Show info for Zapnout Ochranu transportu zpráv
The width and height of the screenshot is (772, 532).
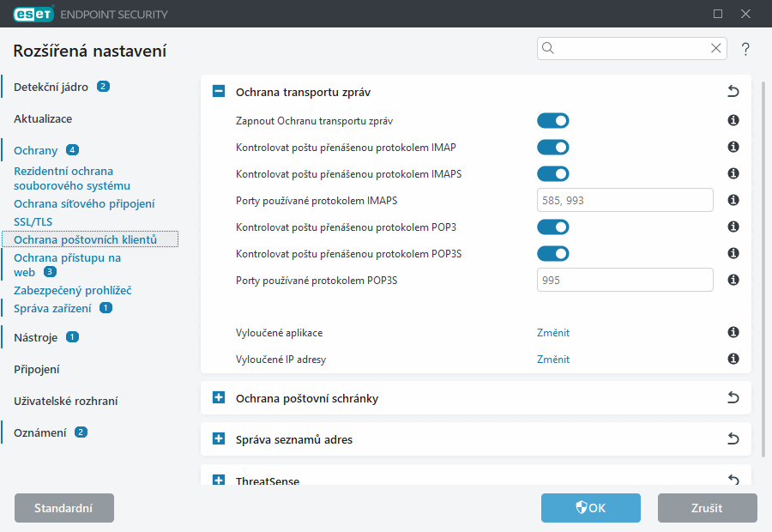pyautogui.click(x=733, y=121)
